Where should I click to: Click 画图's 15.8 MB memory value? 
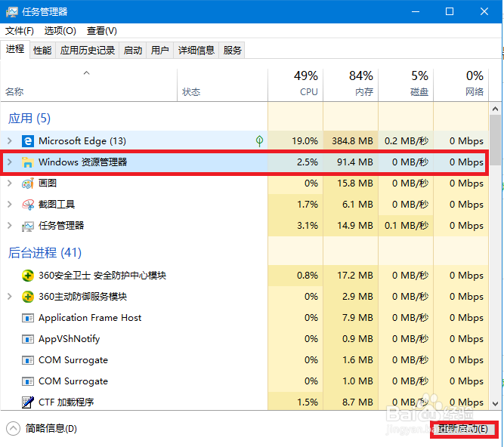[x=355, y=183]
